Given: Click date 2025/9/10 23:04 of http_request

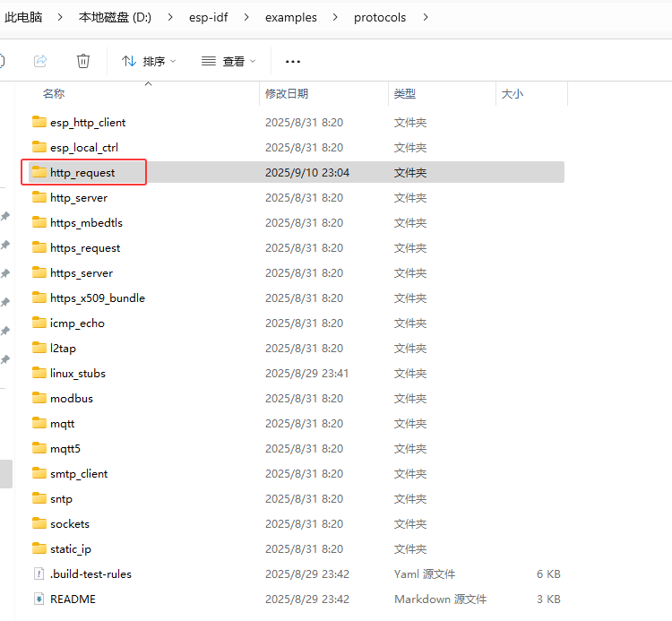Looking at the screenshot, I should tap(307, 172).
